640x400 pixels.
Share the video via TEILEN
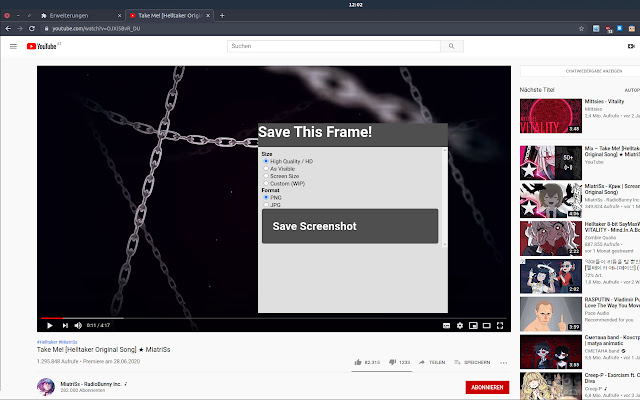pyautogui.click(x=432, y=362)
